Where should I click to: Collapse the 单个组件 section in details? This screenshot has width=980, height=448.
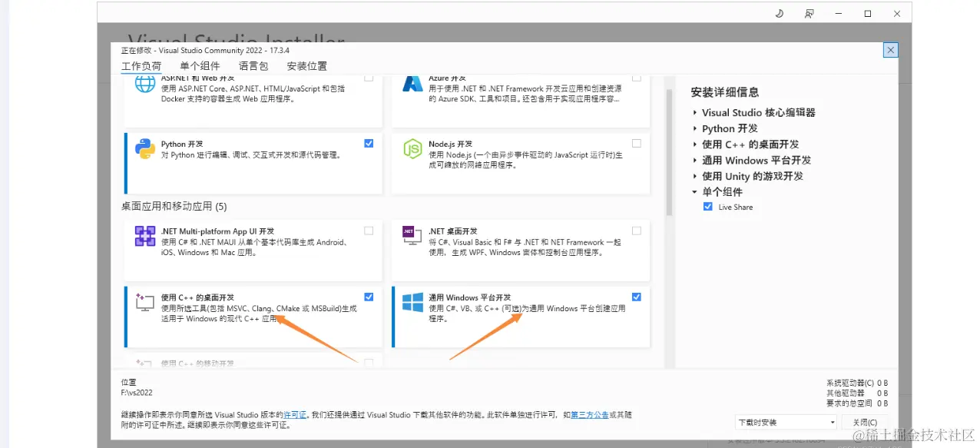(x=694, y=192)
